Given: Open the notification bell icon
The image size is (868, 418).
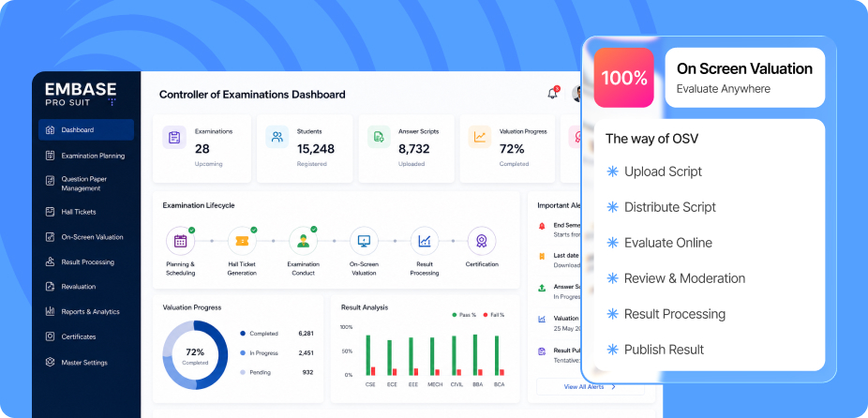Looking at the screenshot, I should point(552,94).
